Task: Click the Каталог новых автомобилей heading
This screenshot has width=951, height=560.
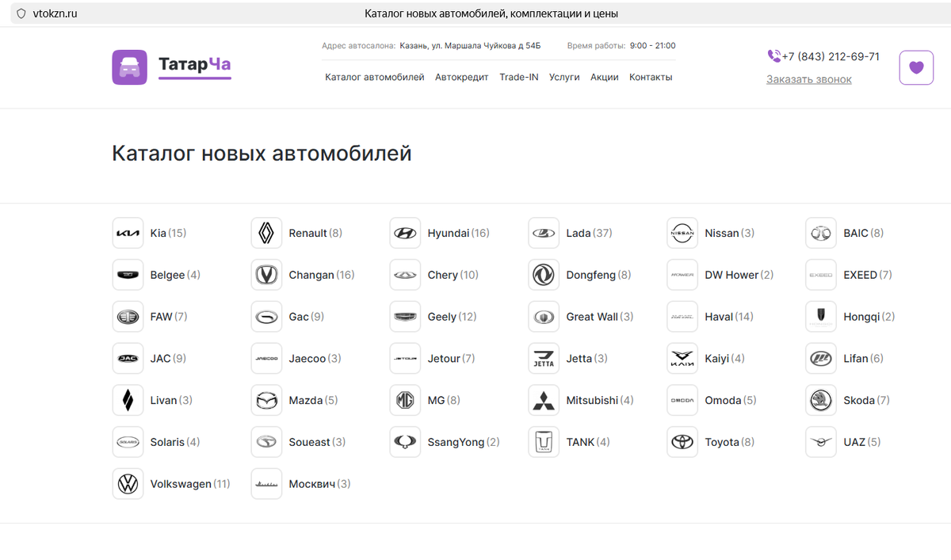Action: 262,153
